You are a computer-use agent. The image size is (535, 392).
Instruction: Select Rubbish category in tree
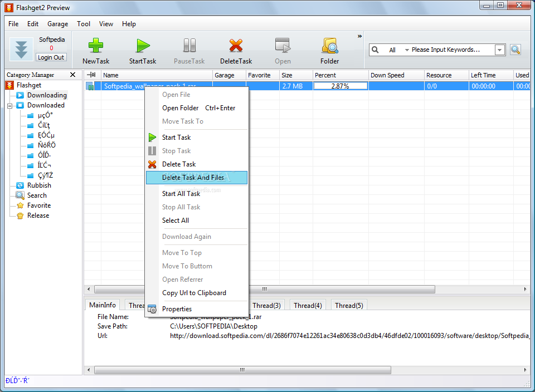[x=39, y=185]
